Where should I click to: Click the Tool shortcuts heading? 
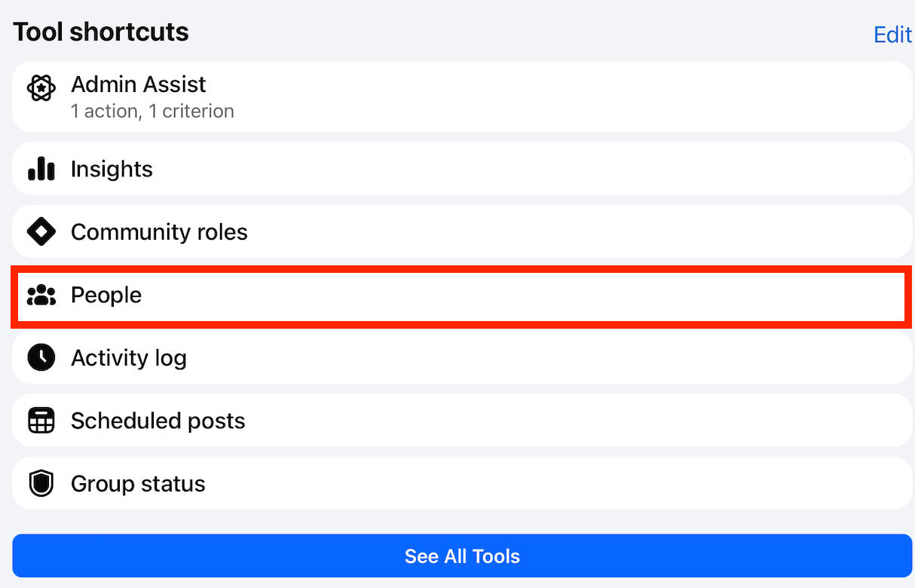101,32
